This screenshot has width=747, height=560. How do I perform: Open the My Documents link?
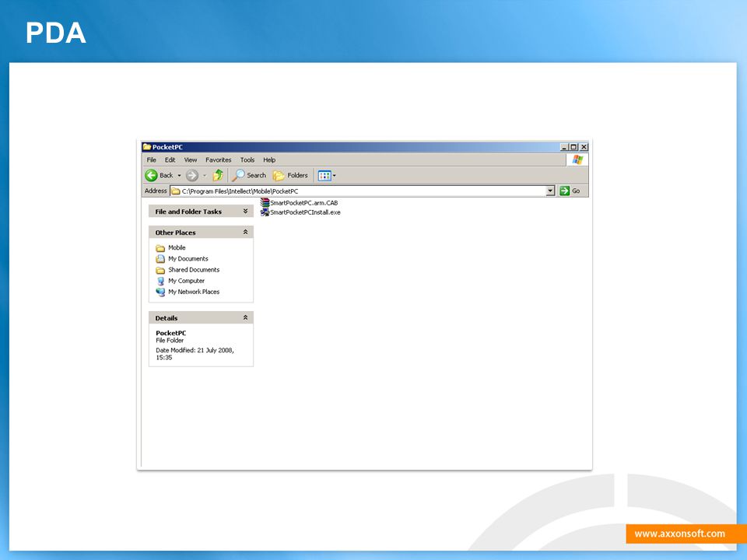coord(188,258)
